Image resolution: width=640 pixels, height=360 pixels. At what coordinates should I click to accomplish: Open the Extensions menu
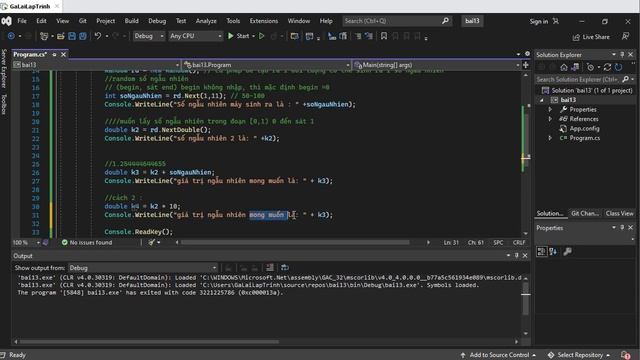pos(264,21)
